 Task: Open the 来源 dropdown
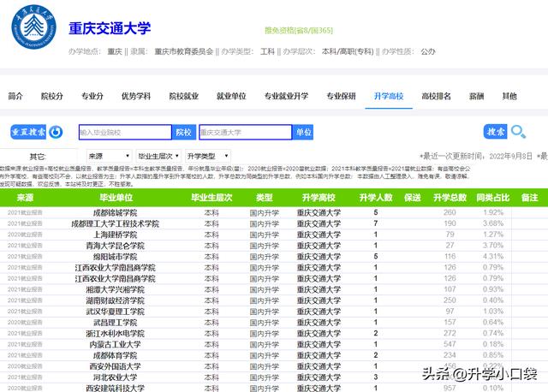click(109, 156)
